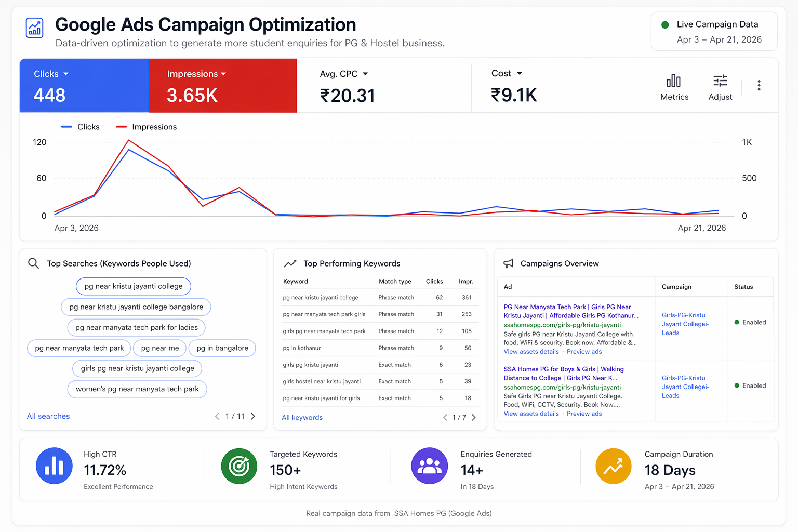Select 'women's pg near manyata tech park' chip

(x=137, y=389)
